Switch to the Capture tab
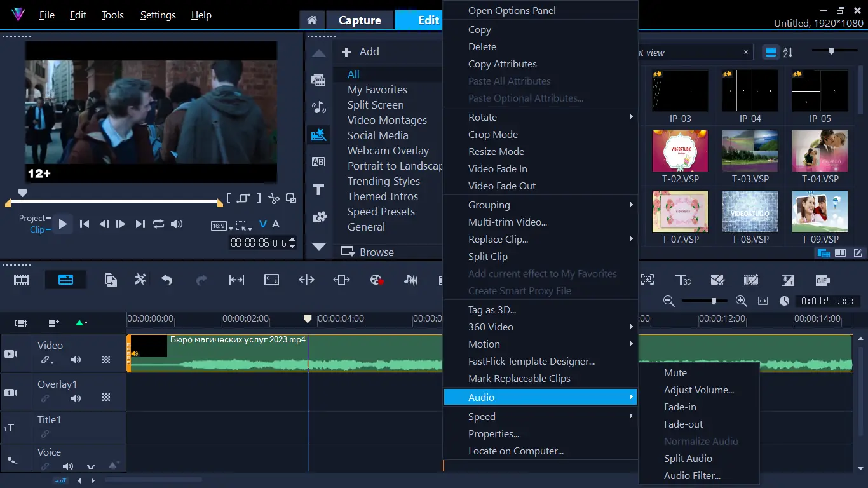Screen dimensions: 868x488 [360, 20]
